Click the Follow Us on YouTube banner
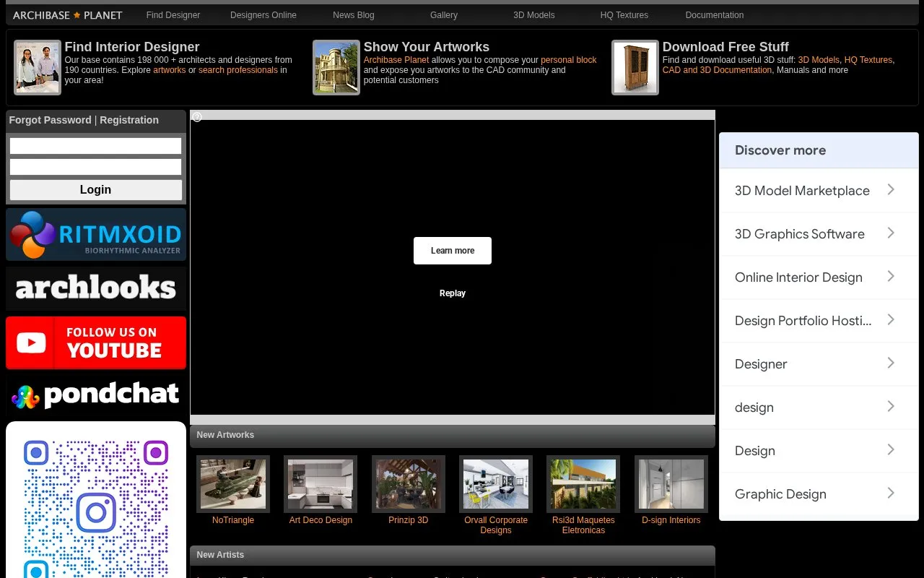924x578 pixels. click(x=96, y=342)
